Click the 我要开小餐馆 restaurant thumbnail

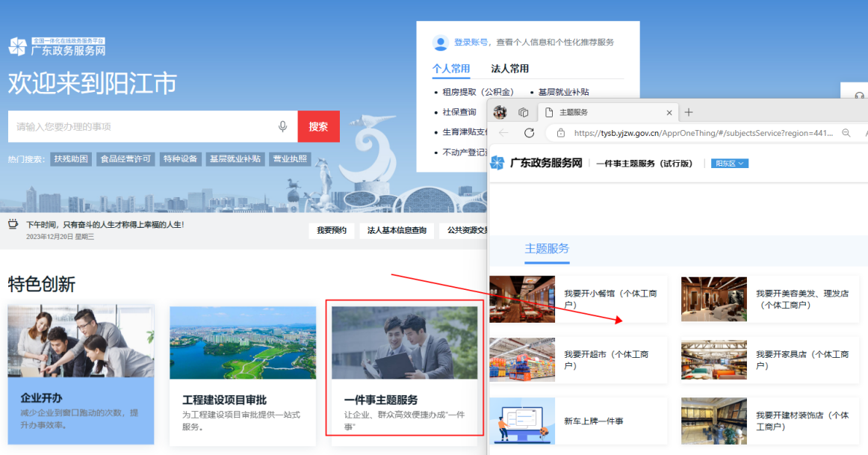[522, 299]
